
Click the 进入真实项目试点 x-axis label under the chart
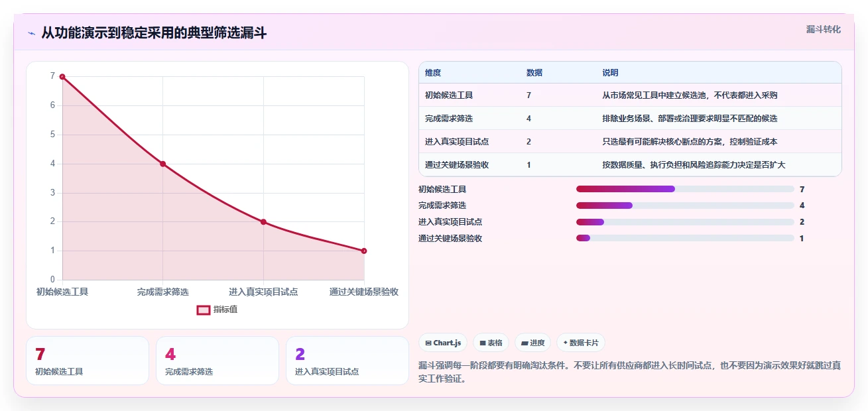[263, 292]
